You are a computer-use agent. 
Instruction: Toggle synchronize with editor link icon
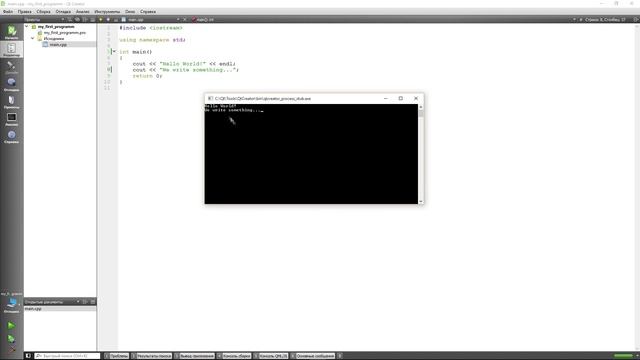[77, 20]
